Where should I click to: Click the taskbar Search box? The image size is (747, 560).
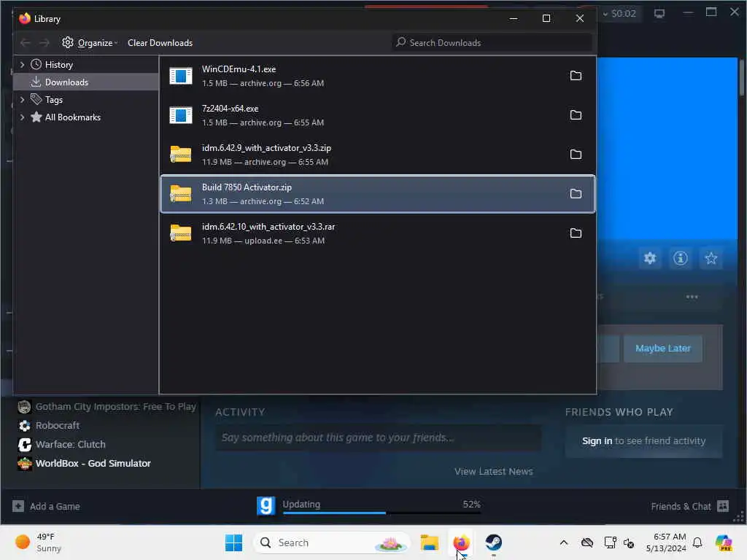tap(332, 542)
